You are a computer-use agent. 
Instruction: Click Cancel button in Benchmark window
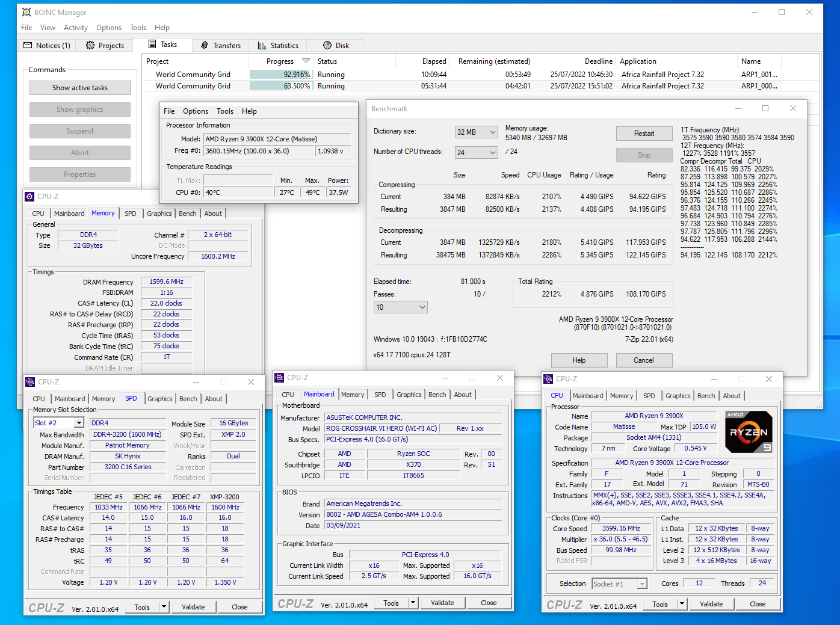(644, 360)
